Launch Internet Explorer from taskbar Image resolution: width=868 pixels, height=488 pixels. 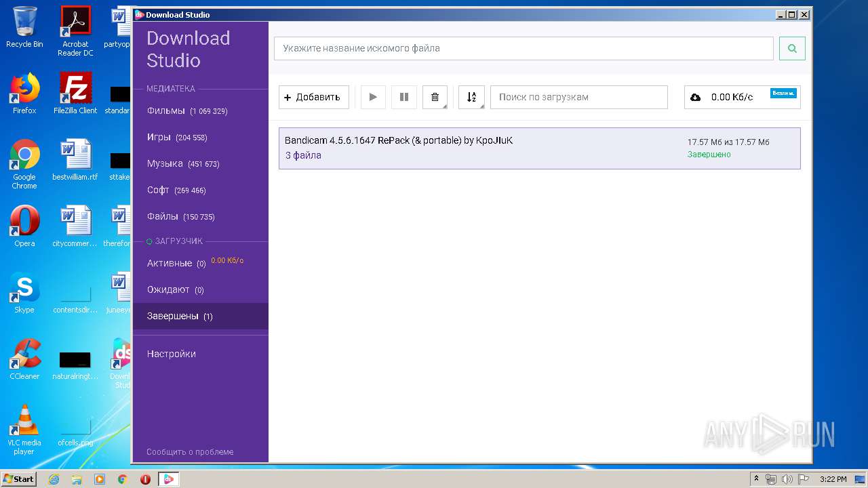pyautogui.click(x=54, y=479)
